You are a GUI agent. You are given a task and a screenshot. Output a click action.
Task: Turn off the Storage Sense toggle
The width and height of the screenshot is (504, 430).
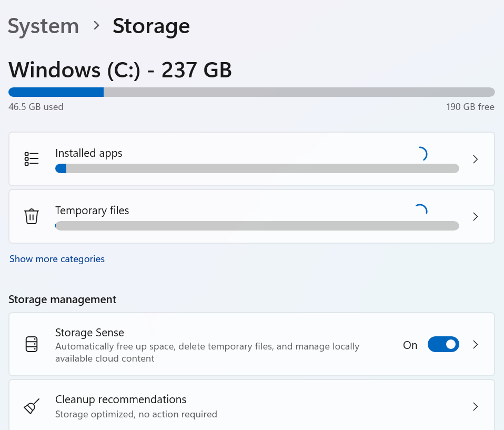tap(443, 345)
